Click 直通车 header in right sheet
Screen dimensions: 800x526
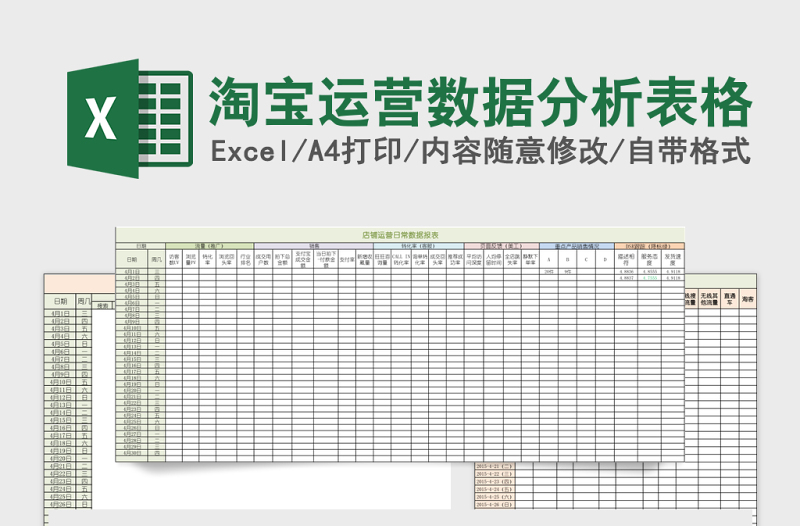pos(730,299)
